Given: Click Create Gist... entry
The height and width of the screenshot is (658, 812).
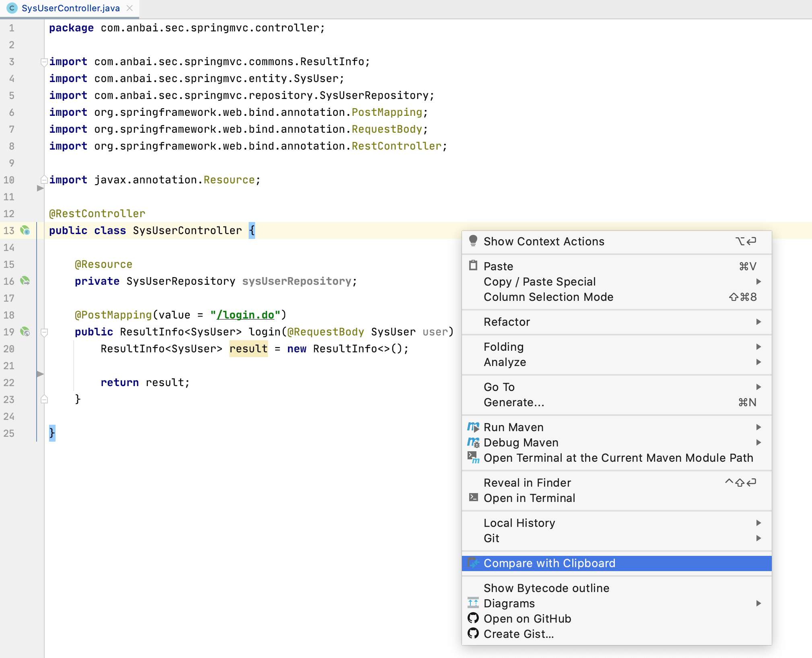Looking at the screenshot, I should click(518, 634).
